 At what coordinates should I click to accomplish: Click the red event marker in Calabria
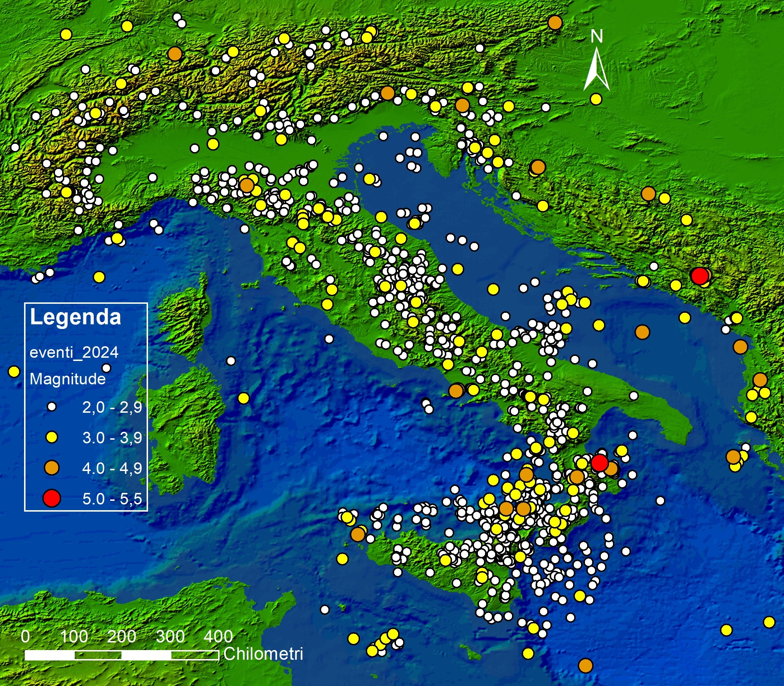tap(600, 462)
